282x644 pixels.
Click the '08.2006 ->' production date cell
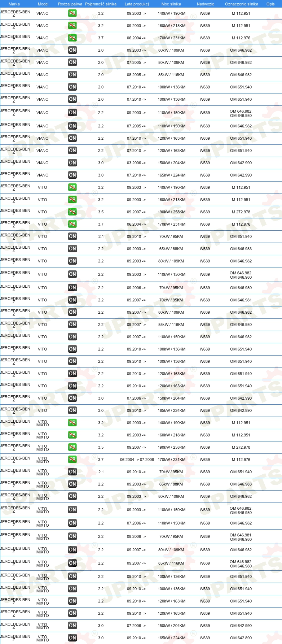tap(136, 536)
